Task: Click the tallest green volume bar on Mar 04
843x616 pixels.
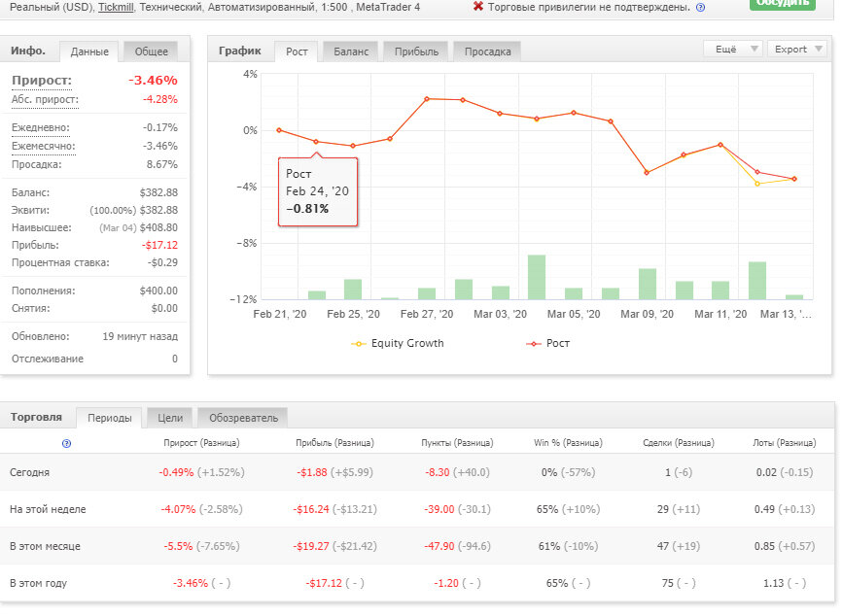Action: pyautogui.click(x=537, y=277)
